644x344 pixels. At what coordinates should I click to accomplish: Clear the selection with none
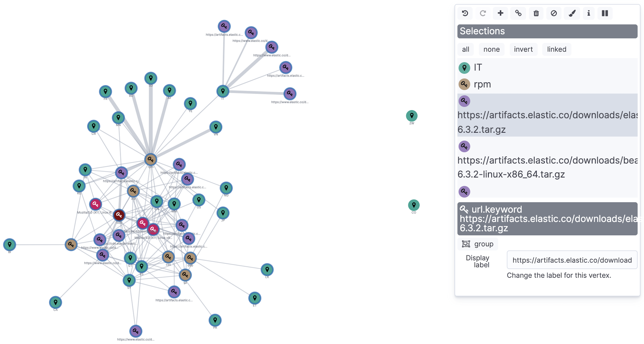491,49
